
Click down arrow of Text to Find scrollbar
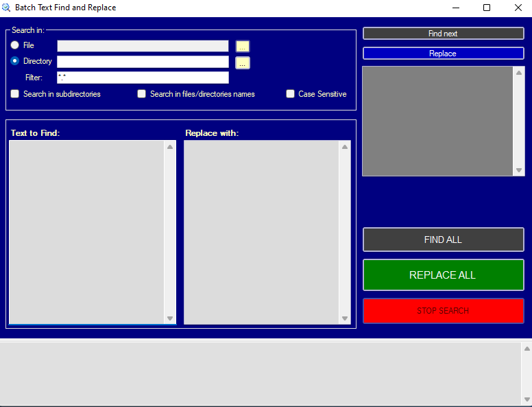tap(170, 318)
